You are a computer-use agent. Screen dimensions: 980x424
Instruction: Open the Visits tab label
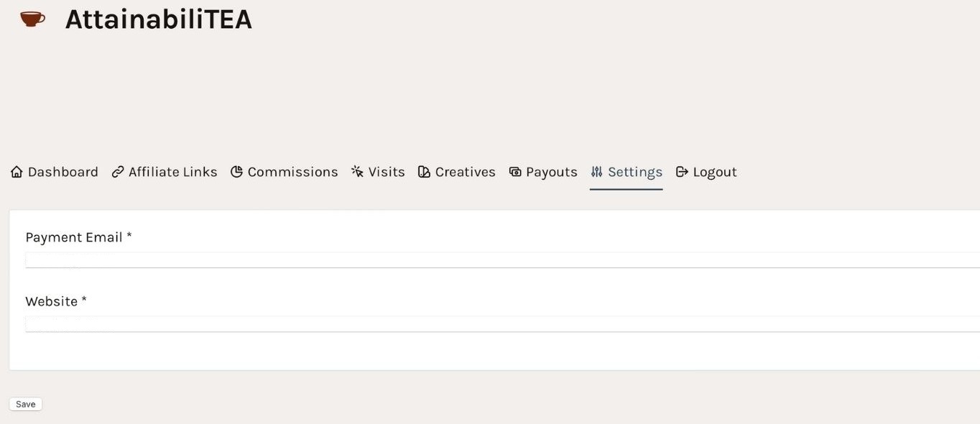click(x=387, y=172)
